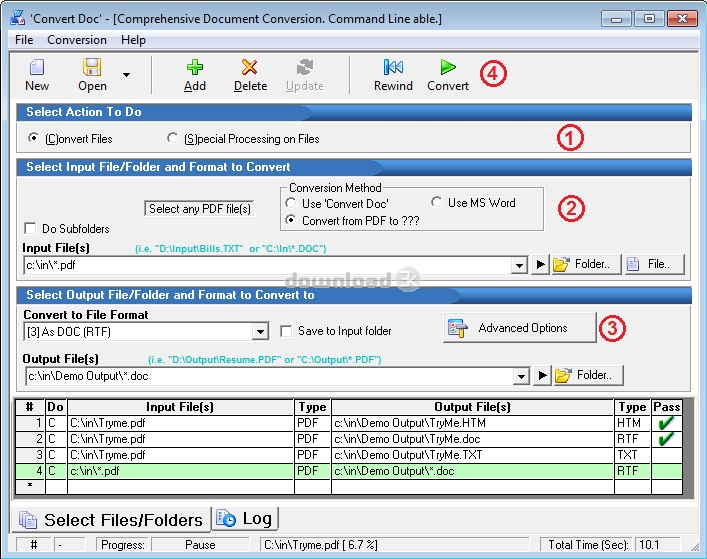This screenshot has width=707, height=559.
Task: Select highlighted row 4 input c:\in\*.pdf
Action: pos(180,471)
